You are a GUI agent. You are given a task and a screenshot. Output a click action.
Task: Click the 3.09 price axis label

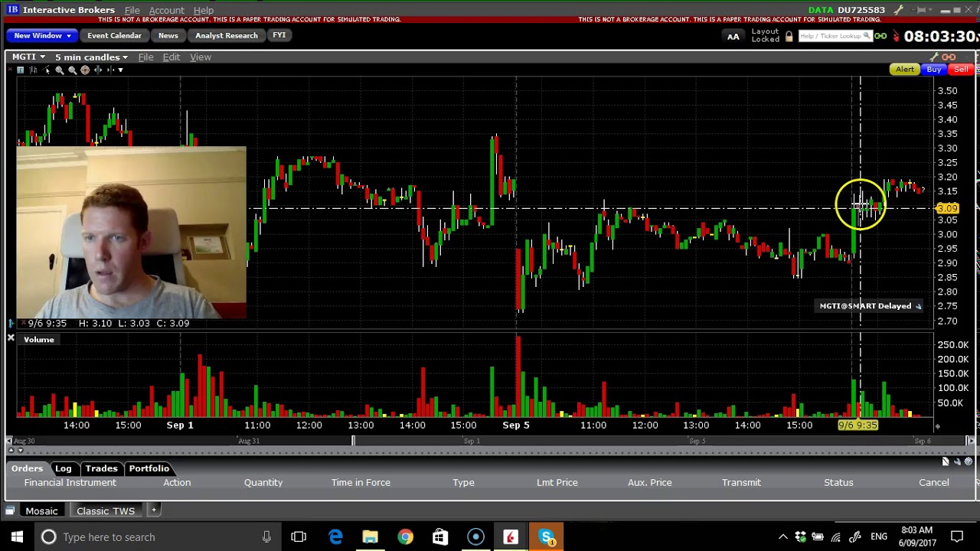947,208
